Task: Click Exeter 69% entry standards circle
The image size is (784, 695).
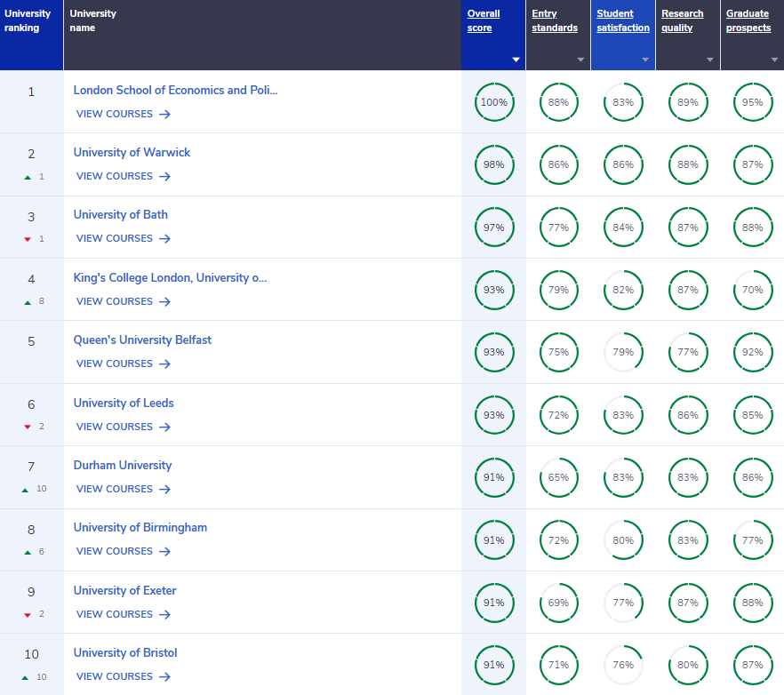Action: 558,603
